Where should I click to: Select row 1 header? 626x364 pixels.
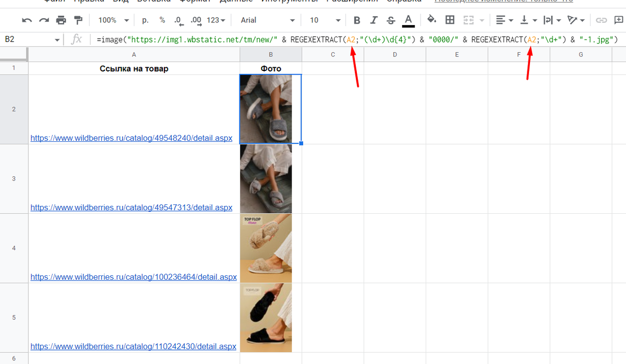tap(14, 68)
